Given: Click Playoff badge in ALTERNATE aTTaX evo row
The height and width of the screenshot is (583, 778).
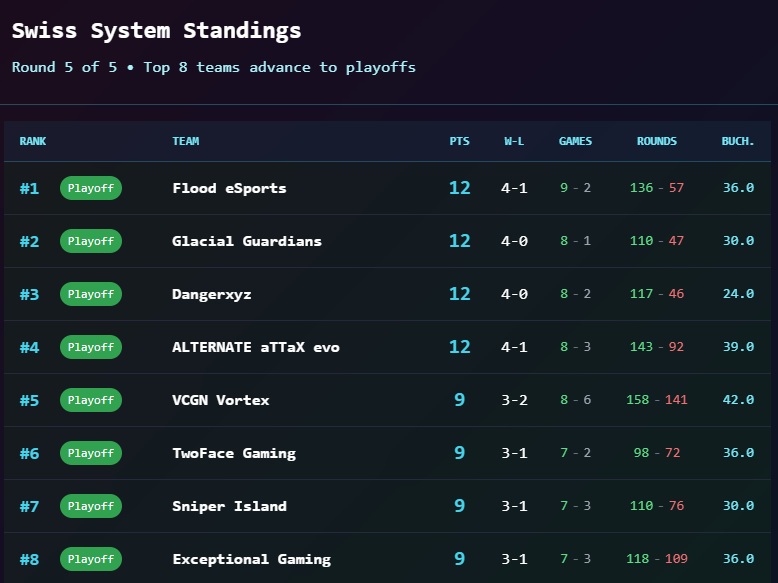Looking at the screenshot, I should pos(91,347).
